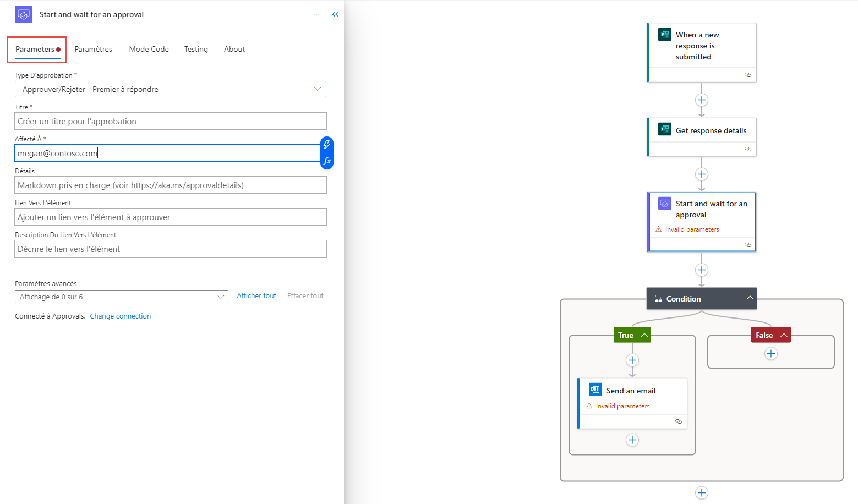This screenshot has height=504, width=858.
Task: Add a step below the Condition block
Action: click(702, 493)
